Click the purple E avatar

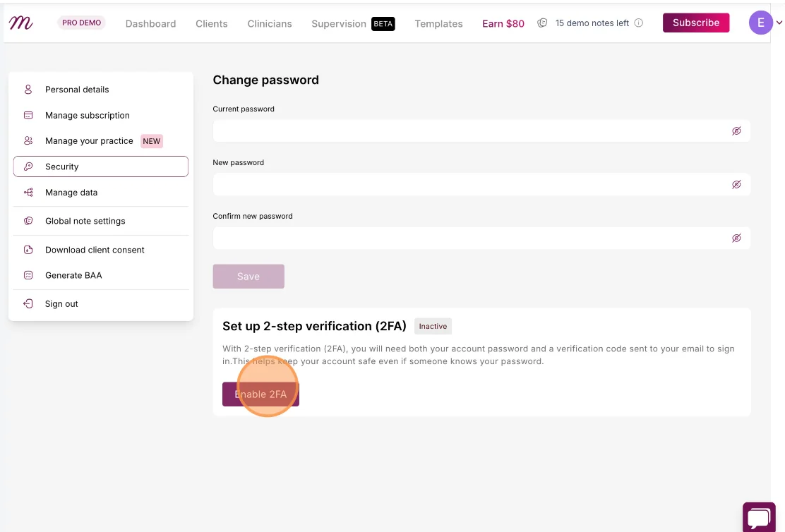pos(761,23)
